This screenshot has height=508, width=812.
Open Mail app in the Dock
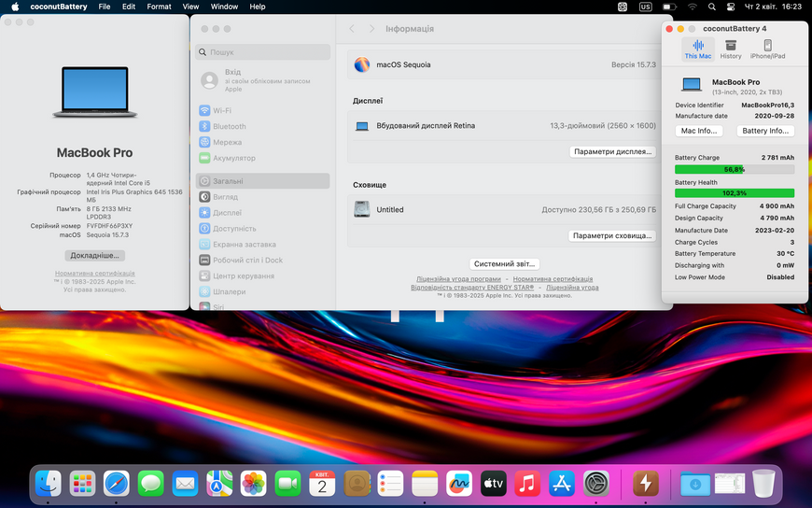185,484
